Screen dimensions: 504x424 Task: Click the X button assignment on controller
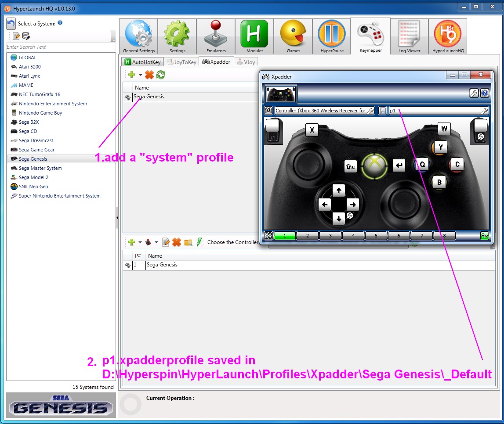click(x=312, y=130)
